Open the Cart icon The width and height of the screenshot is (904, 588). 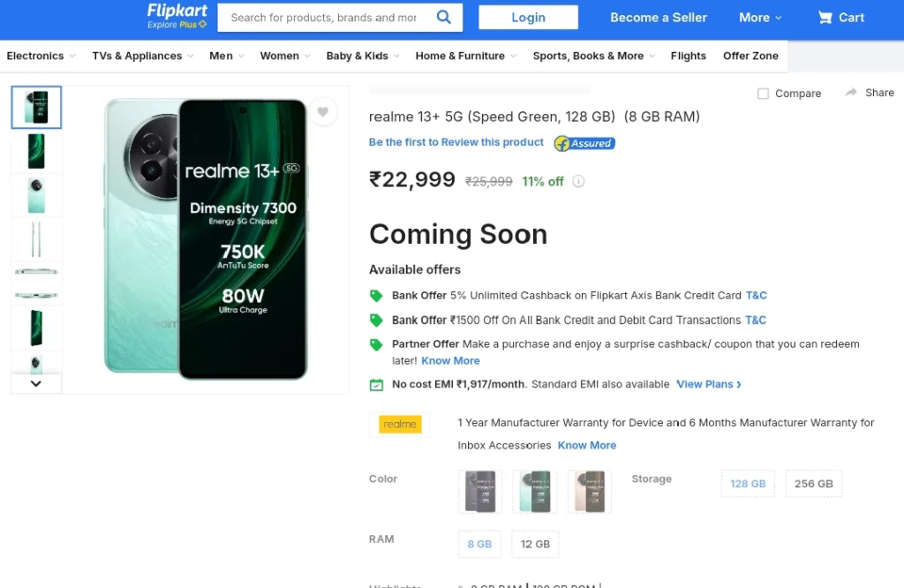[x=825, y=18]
